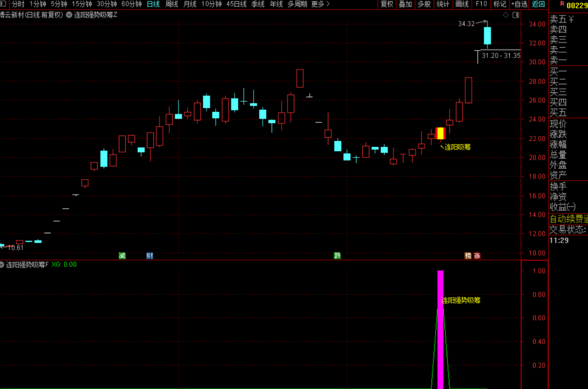Toggle the right side panel icon
The image size is (588, 389).
pos(516,15)
